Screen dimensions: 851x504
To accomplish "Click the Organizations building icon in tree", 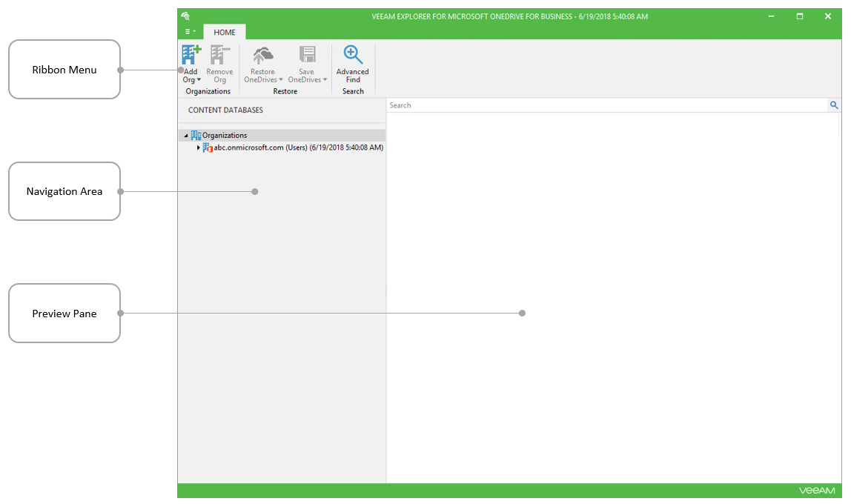I will 196,135.
